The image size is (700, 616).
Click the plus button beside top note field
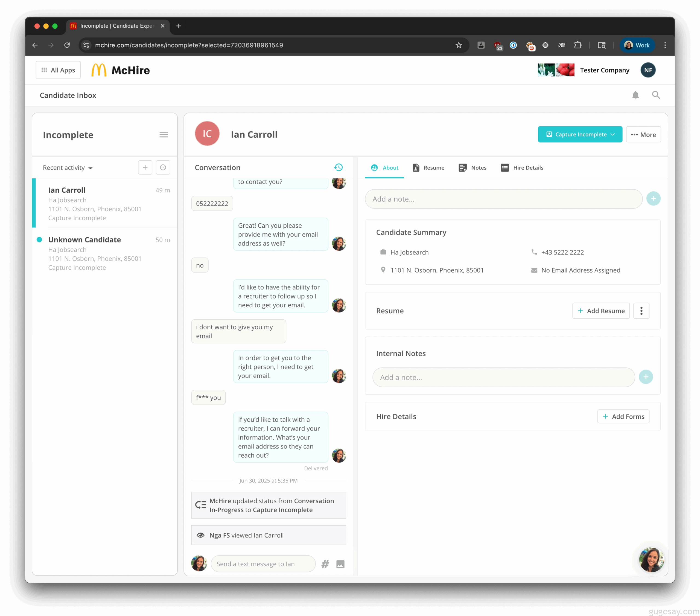pos(653,198)
